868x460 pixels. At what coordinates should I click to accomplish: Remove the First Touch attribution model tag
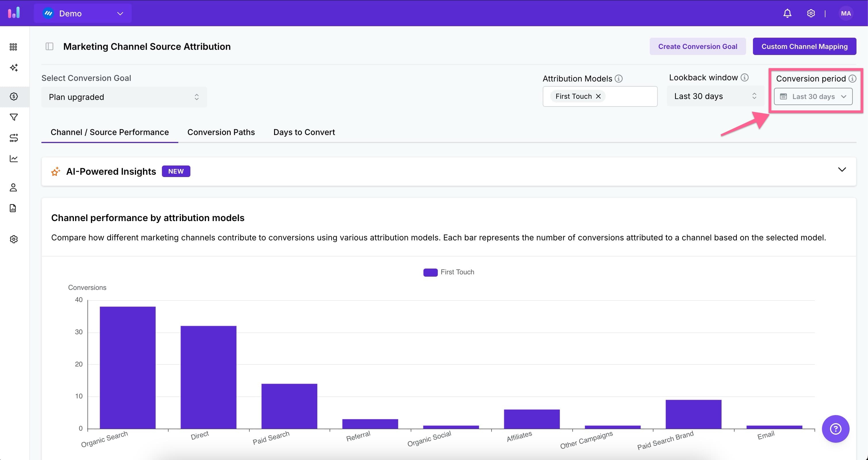(599, 96)
